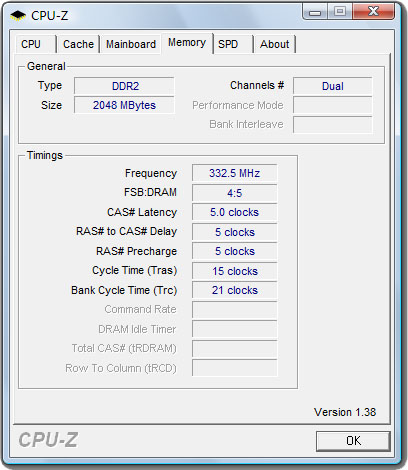Minimize the CPU-Z window
The height and width of the screenshot is (470, 408).
pos(315,12)
